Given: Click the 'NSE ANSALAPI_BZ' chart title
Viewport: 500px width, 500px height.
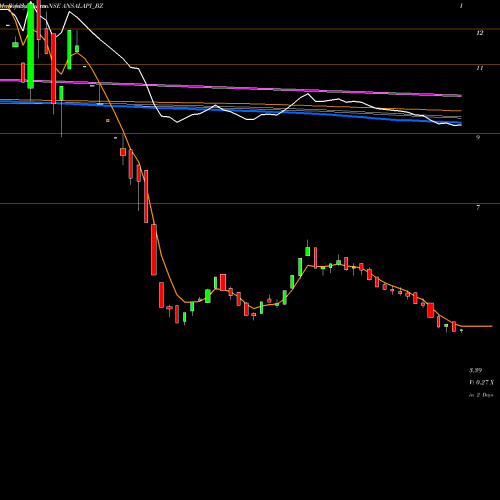Looking at the screenshot, I should tap(76, 6).
